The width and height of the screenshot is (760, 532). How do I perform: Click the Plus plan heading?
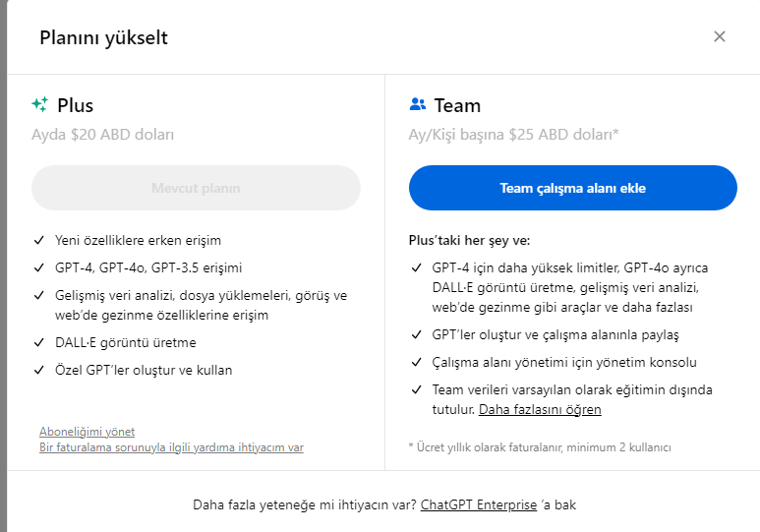(75, 105)
